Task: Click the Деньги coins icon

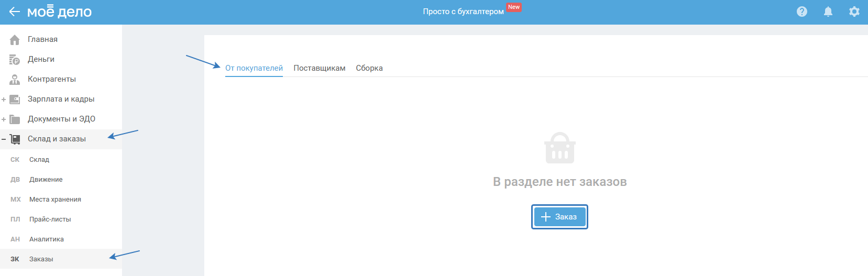Action: coord(15,59)
